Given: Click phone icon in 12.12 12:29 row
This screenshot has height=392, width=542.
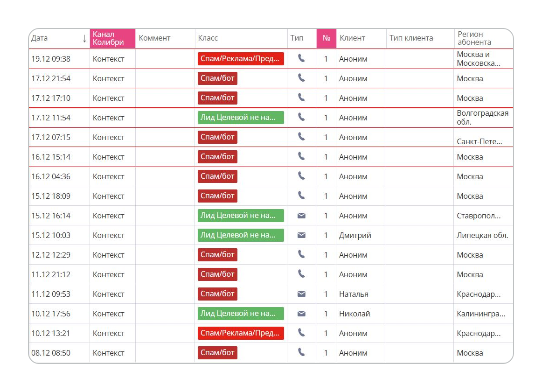Looking at the screenshot, I should [301, 254].
